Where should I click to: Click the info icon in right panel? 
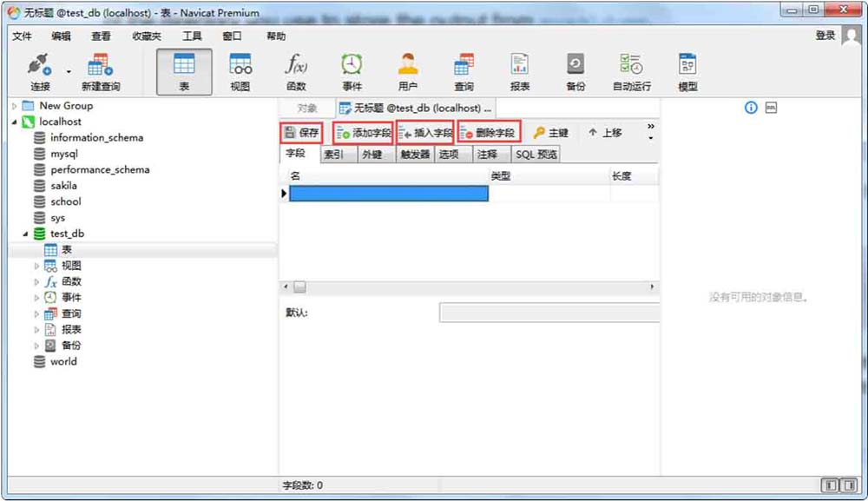(x=751, y=108)
